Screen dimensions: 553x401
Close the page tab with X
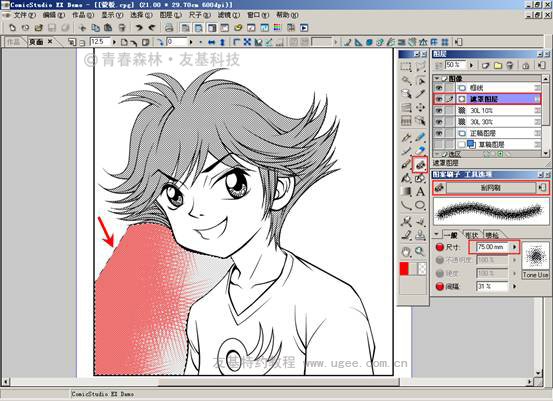[x=50, y=42]
